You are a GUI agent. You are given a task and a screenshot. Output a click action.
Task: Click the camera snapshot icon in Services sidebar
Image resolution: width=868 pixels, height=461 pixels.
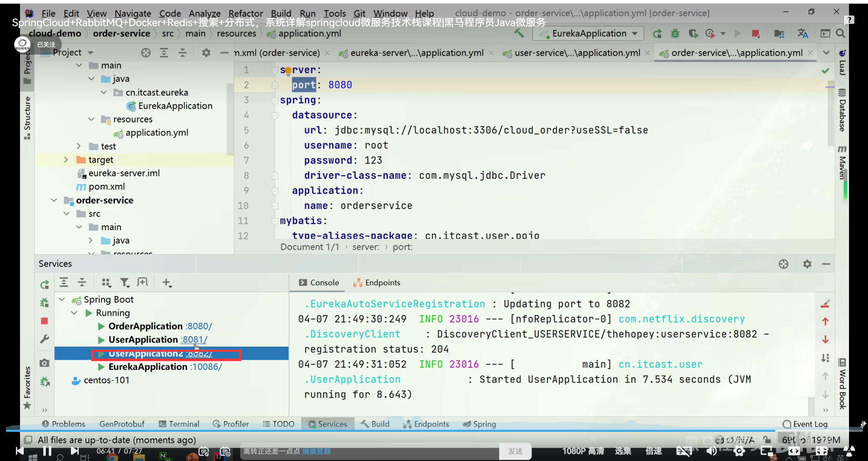[44, 363]
